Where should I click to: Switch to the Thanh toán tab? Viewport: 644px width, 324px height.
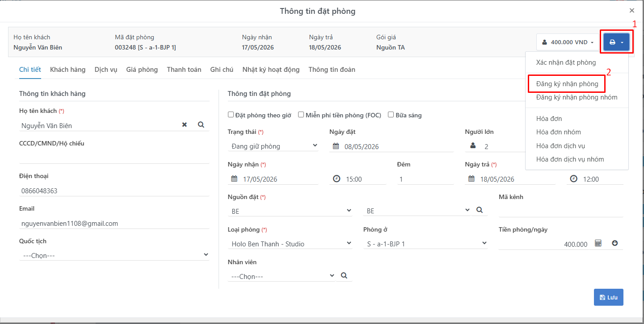pos(184,70)
